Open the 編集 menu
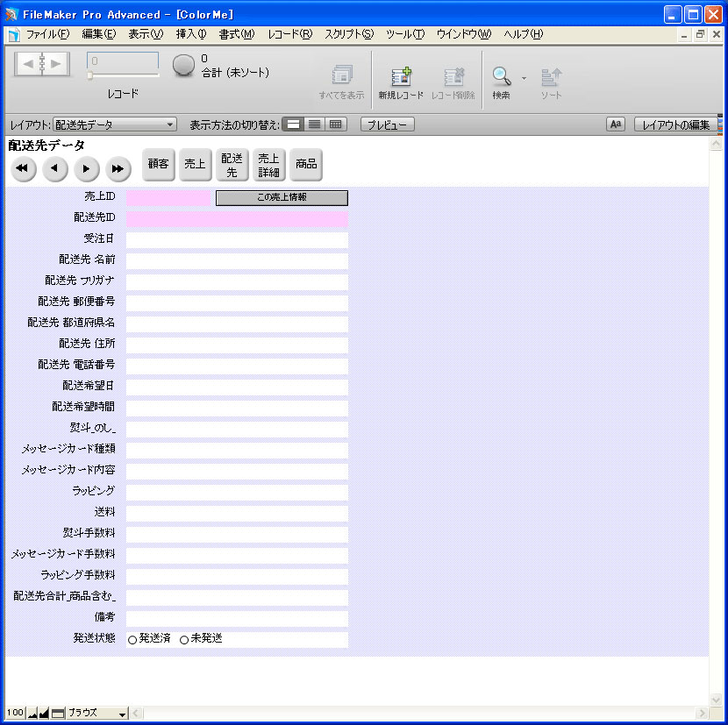Image resolution: width=728 pixels, height=725 pixels. pos(99,34)
